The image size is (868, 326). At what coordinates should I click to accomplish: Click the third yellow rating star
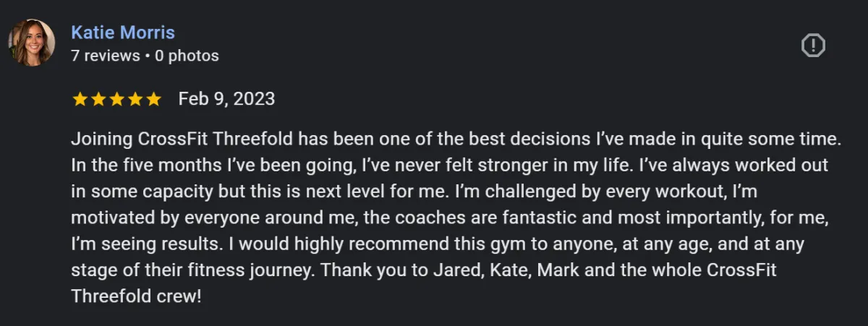coord(116,99)
